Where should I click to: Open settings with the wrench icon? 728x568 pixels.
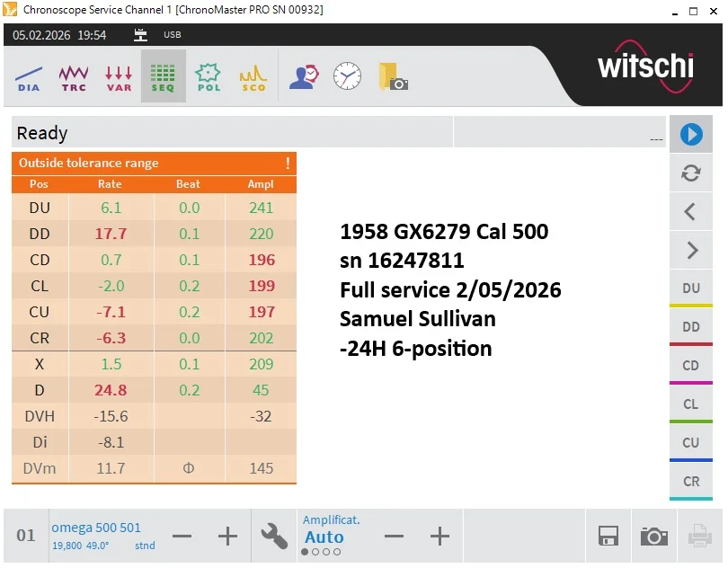coord(274,537)
